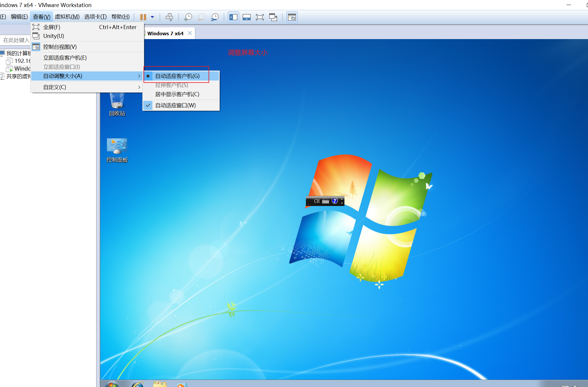Click the Unity icon in view menu

click(36, 36)
